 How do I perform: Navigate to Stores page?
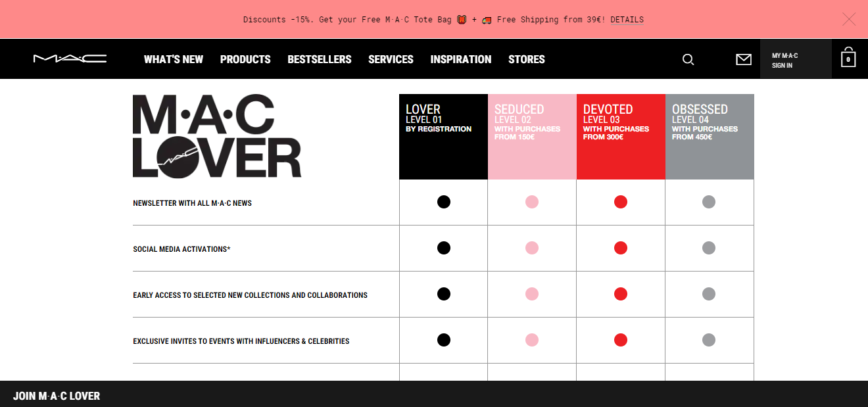coord(526,59)
